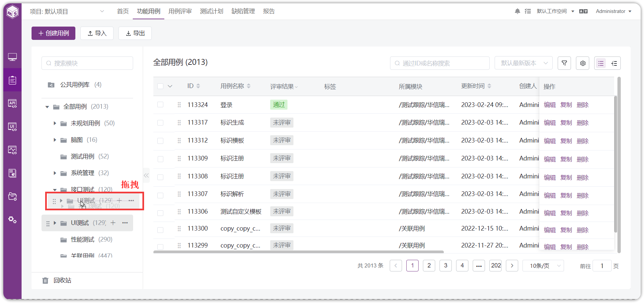Click the 创建用例 button
The width and height of the screenshot is (644, 303).
[53, 33]
